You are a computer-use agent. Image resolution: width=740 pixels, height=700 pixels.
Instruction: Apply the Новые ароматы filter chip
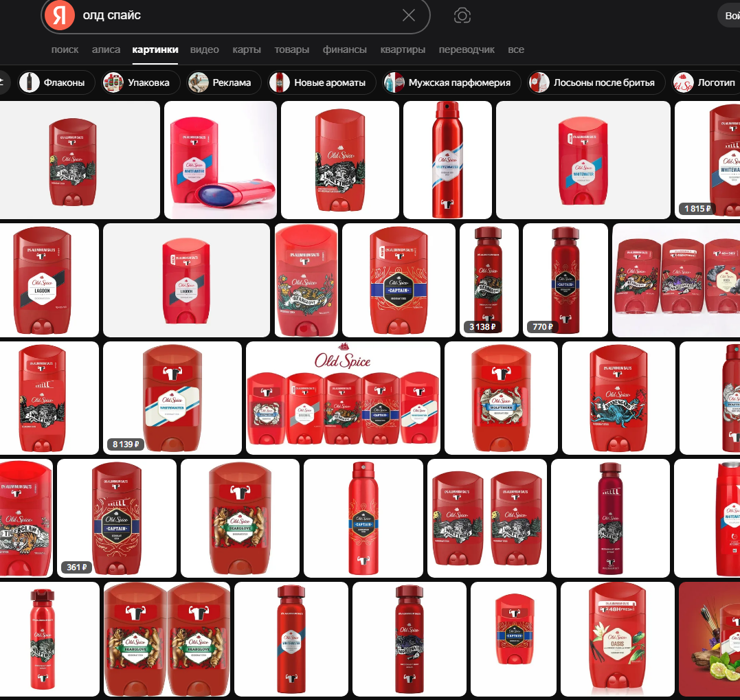click(x=322, y=82)
